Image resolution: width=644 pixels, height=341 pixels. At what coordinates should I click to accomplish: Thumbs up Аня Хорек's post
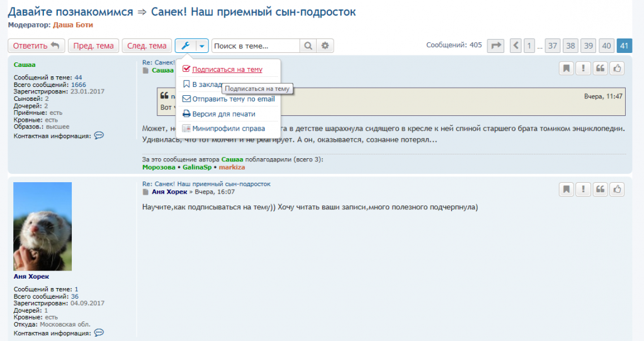click(618, 188)
